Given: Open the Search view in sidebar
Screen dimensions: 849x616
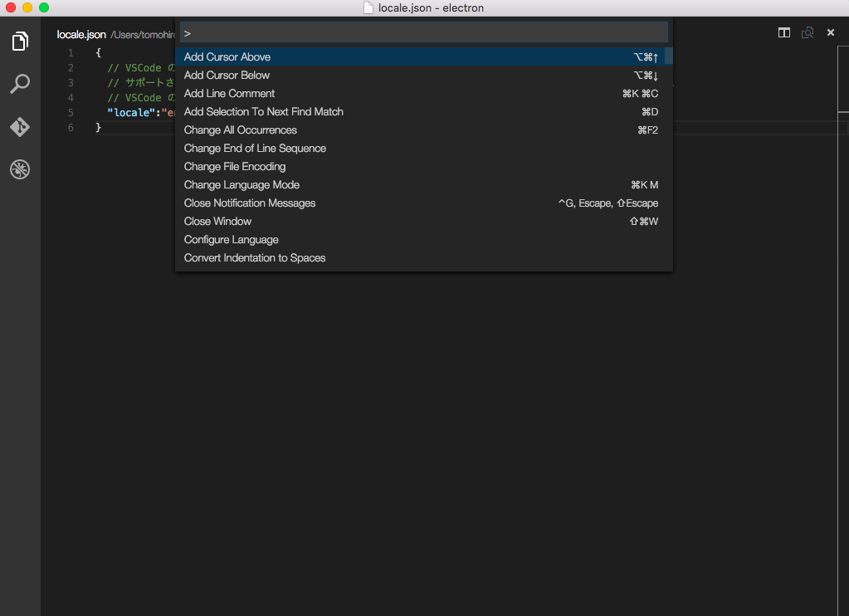Looking at the screenshot, I should click(x=20, y=83).
